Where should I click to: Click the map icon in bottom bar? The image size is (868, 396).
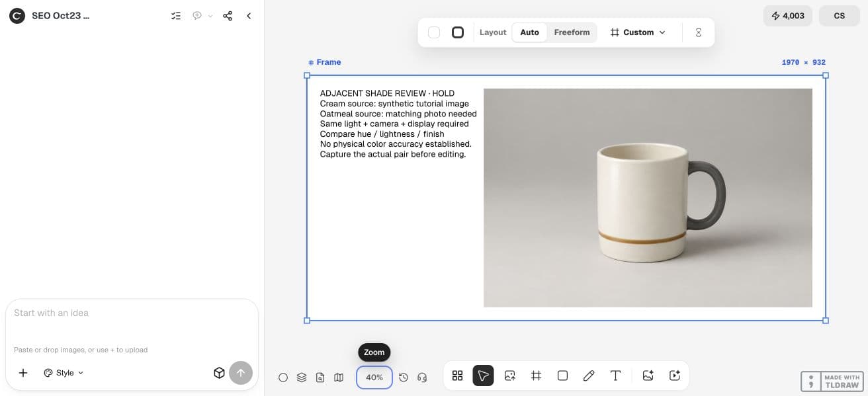click(339, 377)
